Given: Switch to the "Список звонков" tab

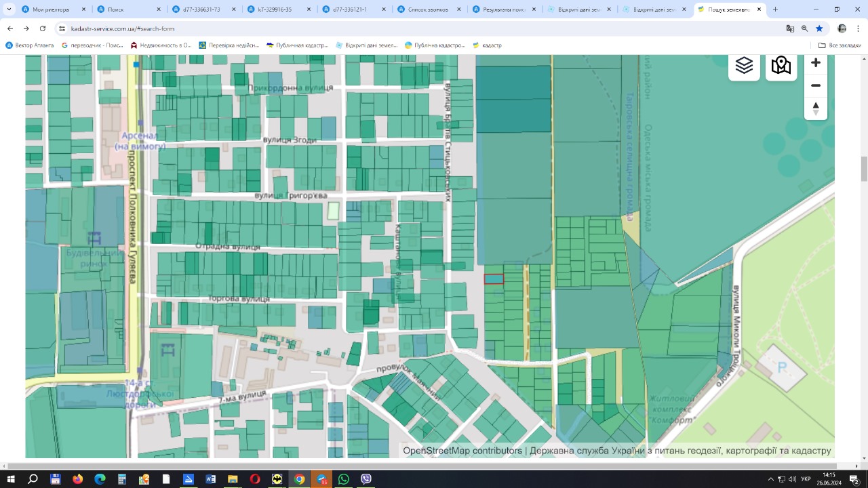Looking at the screenshot, I should click(429, 9).
